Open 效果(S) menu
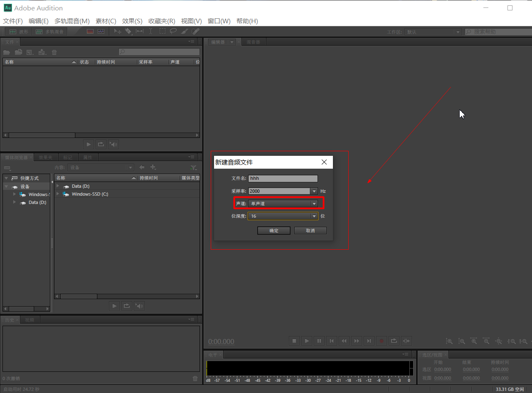The image size is (532, 393). pyautogui.click(x=132, y=21)
